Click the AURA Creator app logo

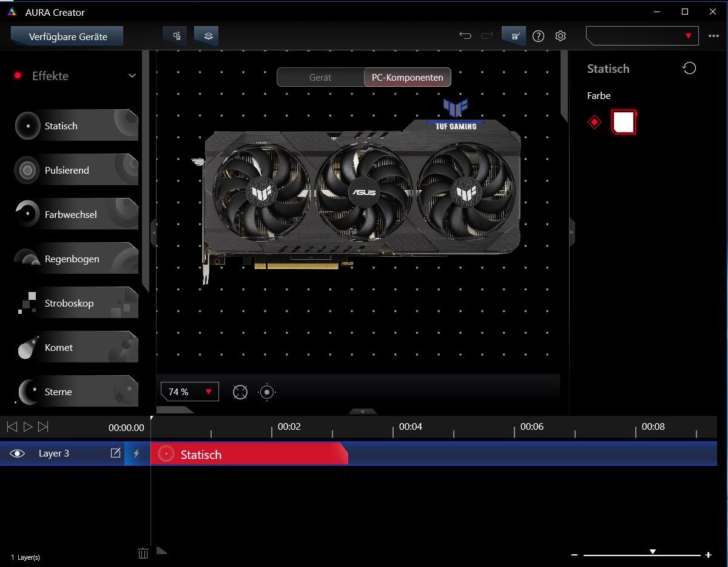(12, 12)
